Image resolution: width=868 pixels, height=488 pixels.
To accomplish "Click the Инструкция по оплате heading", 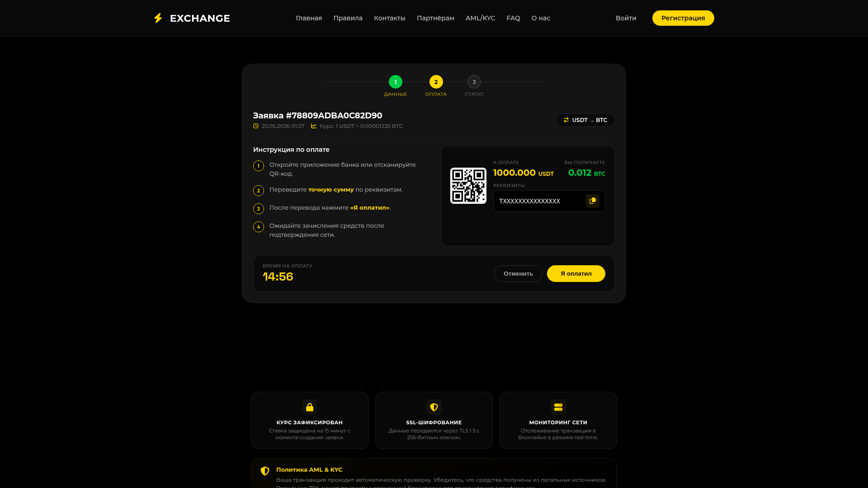I will point(291,150).
